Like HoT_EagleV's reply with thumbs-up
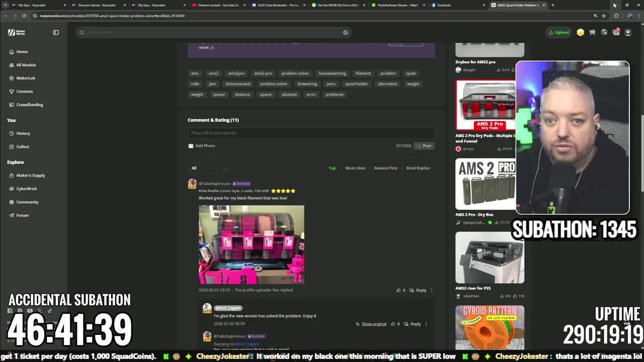This screenshot has width=644, height=362. [393, 324]
